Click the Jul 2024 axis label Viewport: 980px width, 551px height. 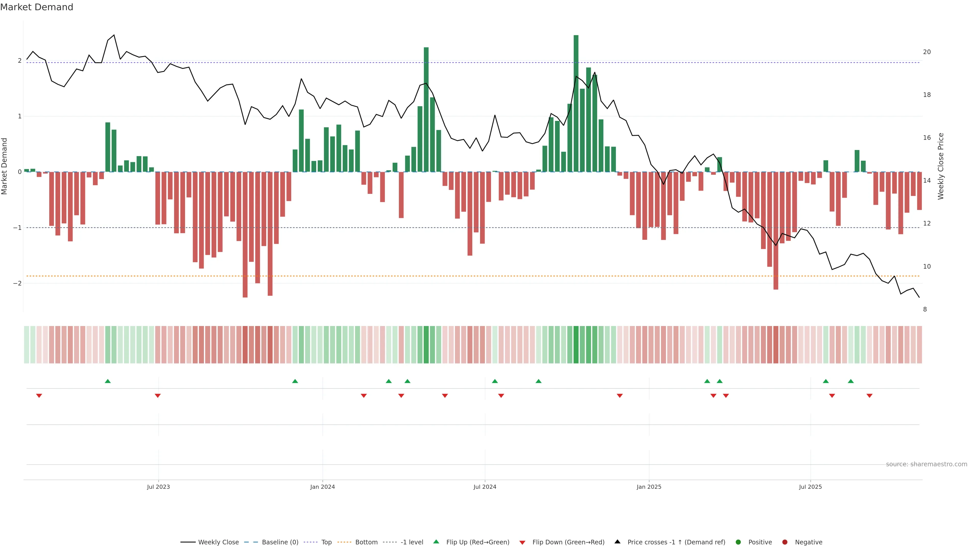(485, 487)
